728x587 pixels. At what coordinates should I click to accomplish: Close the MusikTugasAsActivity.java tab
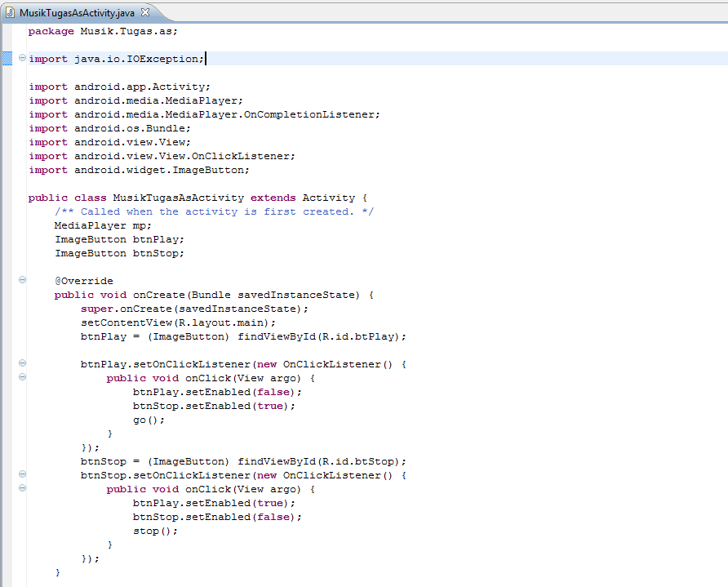pyautogui.click(x=145, y=12)
